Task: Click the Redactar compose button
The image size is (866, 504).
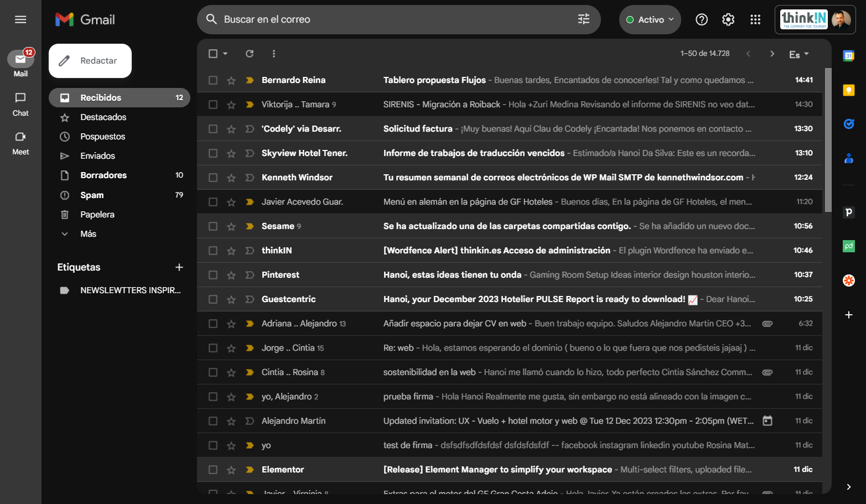Action: pos(90,61)
